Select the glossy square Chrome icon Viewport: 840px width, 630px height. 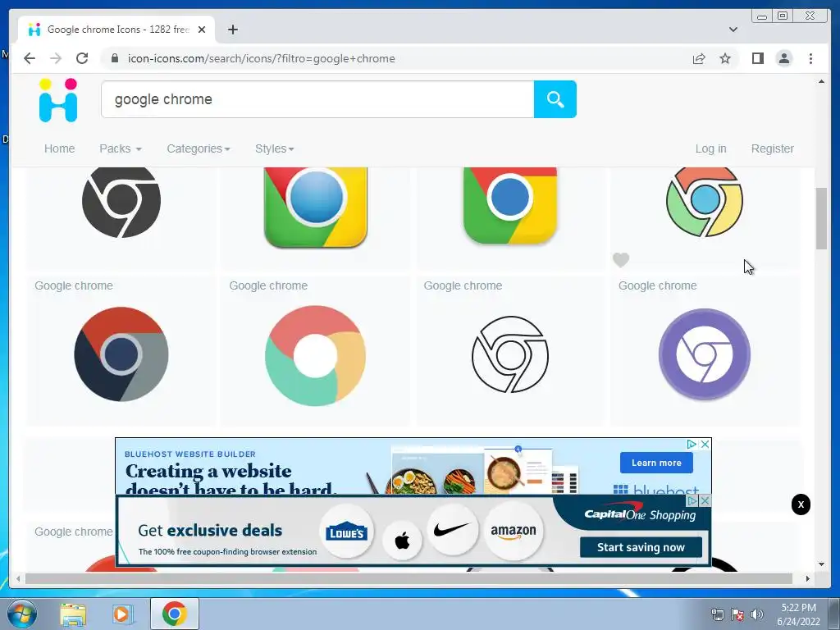point(316,207)
